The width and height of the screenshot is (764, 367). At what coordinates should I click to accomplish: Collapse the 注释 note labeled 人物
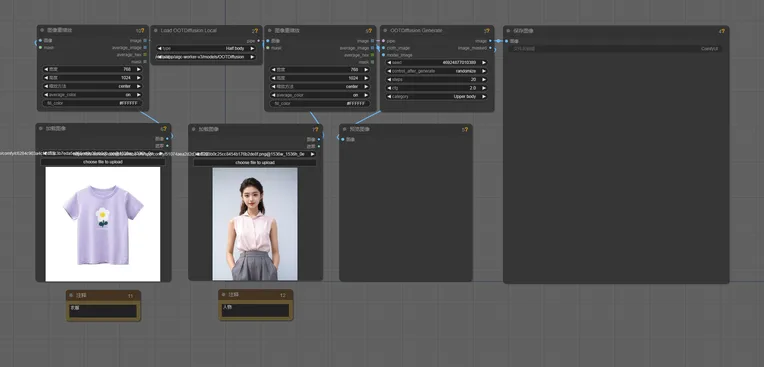pyautogui.click(x=224, y=295)
